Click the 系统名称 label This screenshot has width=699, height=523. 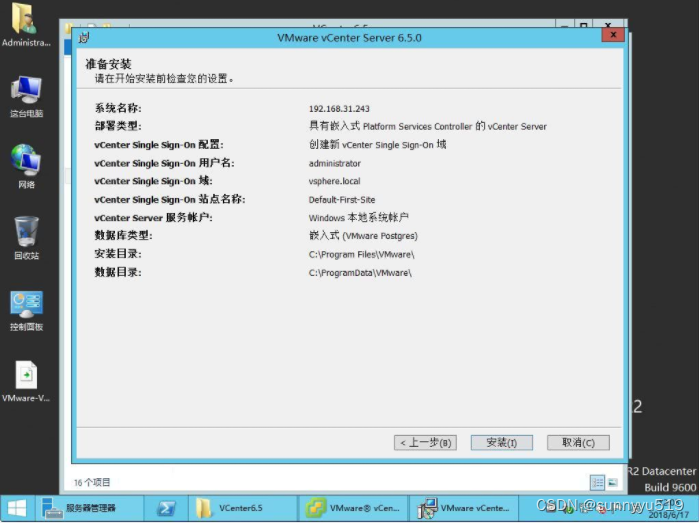click(x=118, y=108)
